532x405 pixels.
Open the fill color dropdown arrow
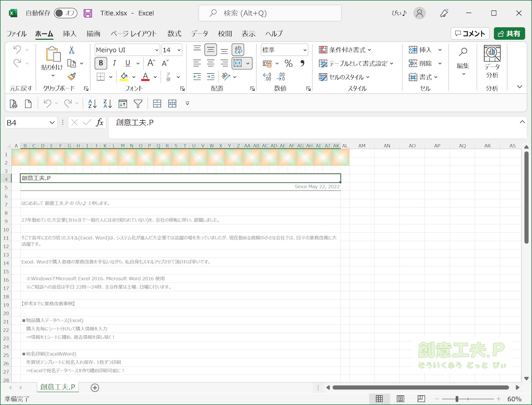133,77
